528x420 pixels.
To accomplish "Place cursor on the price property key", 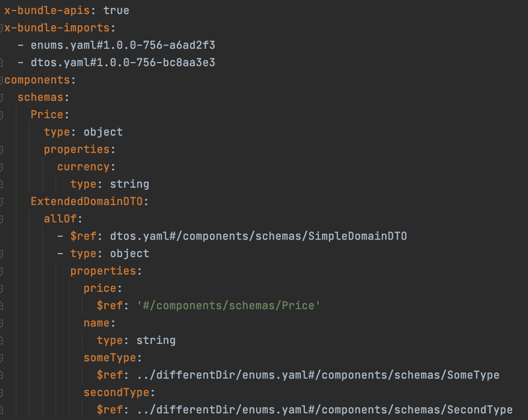I will tap(100, 289).
